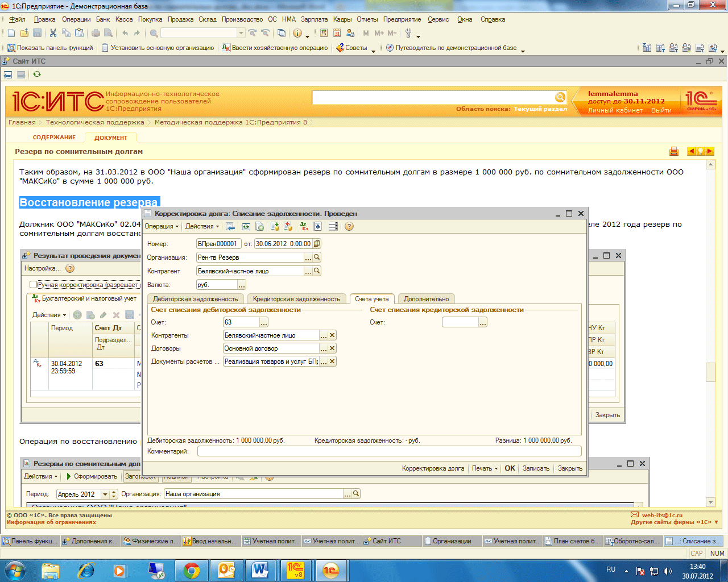This screenshot has height=582, width=728.
Task: Click the magnifier icon beside Организация field
Action: click(x=317, y=257)
